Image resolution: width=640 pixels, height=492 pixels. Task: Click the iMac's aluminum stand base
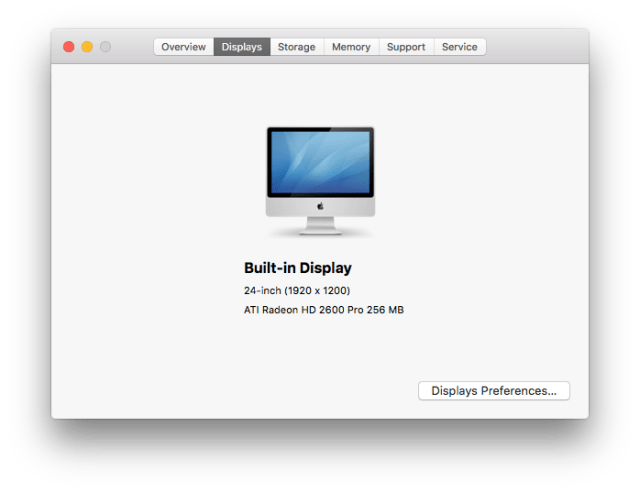[x=320, y=231]
